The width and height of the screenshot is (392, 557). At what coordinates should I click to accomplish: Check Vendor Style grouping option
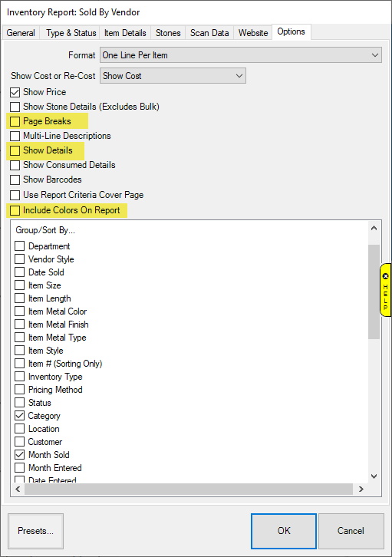point(19,259)
